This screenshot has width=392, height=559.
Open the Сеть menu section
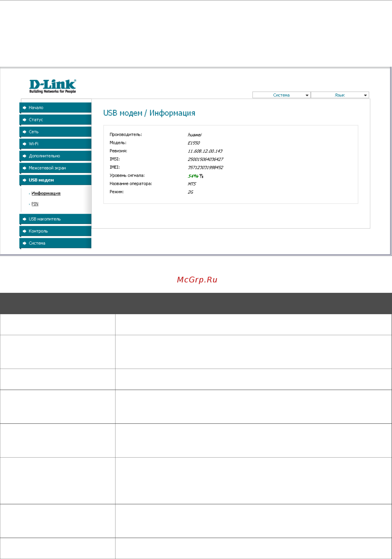coord(55,132)
